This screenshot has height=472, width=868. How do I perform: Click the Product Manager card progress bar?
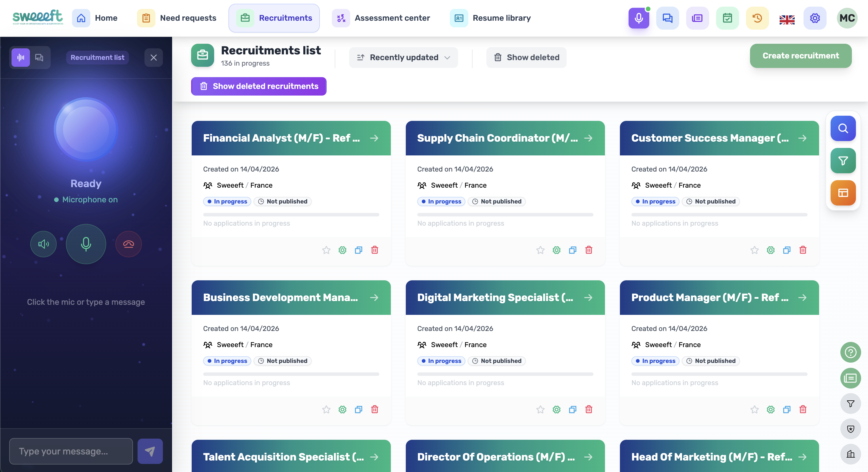[x=719, y=374]
